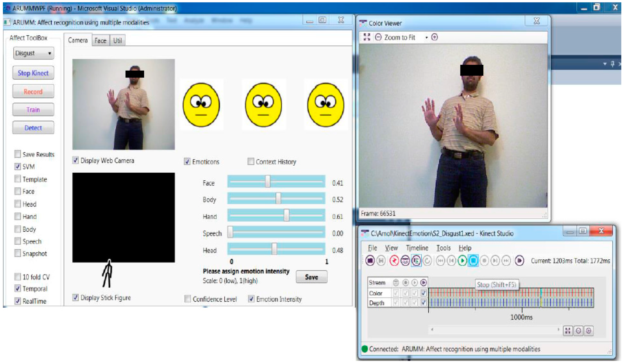Click the green Play button in Kinect Studio

[462, 261]
